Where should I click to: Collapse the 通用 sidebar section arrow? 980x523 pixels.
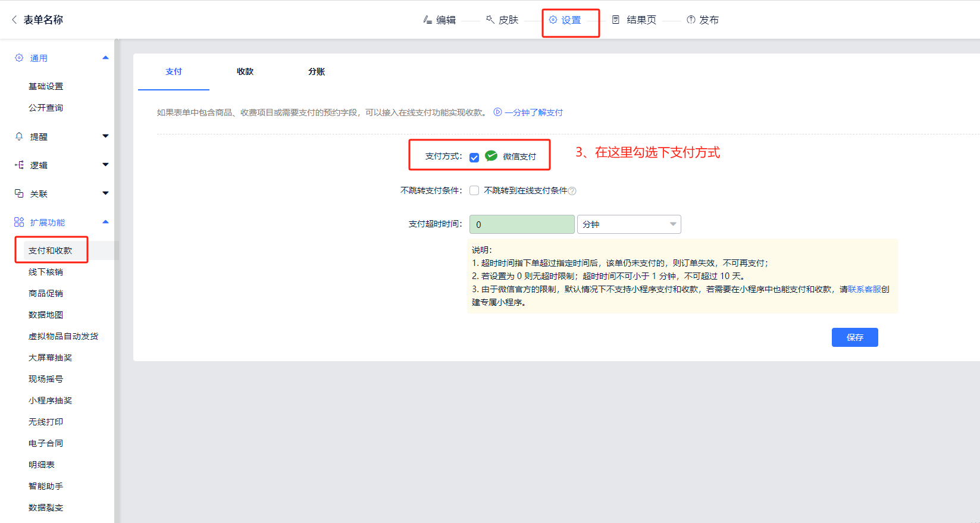[105, 58]
